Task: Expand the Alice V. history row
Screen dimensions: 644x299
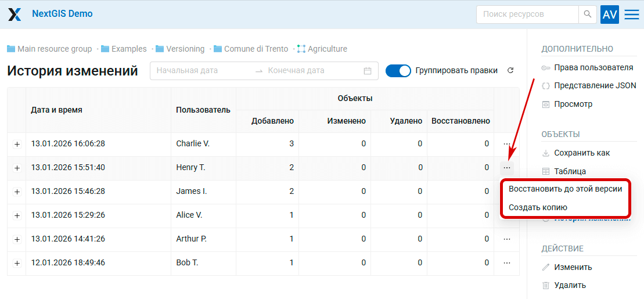Action: point(17,215)
